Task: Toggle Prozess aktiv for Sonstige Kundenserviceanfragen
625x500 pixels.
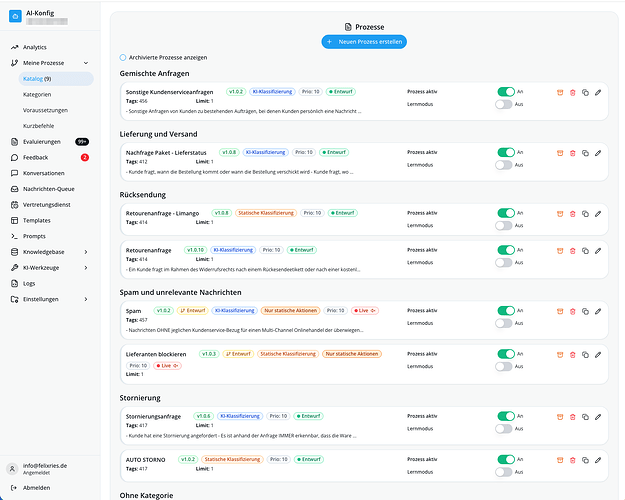Action: click(506, 92)
